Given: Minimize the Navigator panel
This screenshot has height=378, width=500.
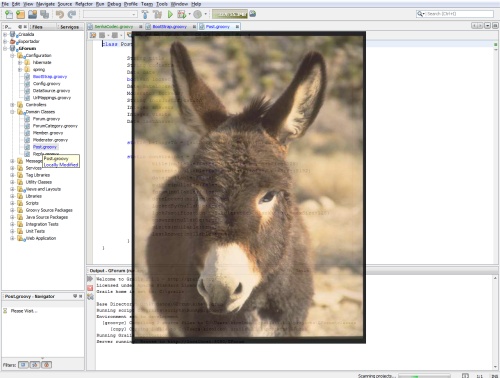Looking at the screenshot, I should 75,296.
